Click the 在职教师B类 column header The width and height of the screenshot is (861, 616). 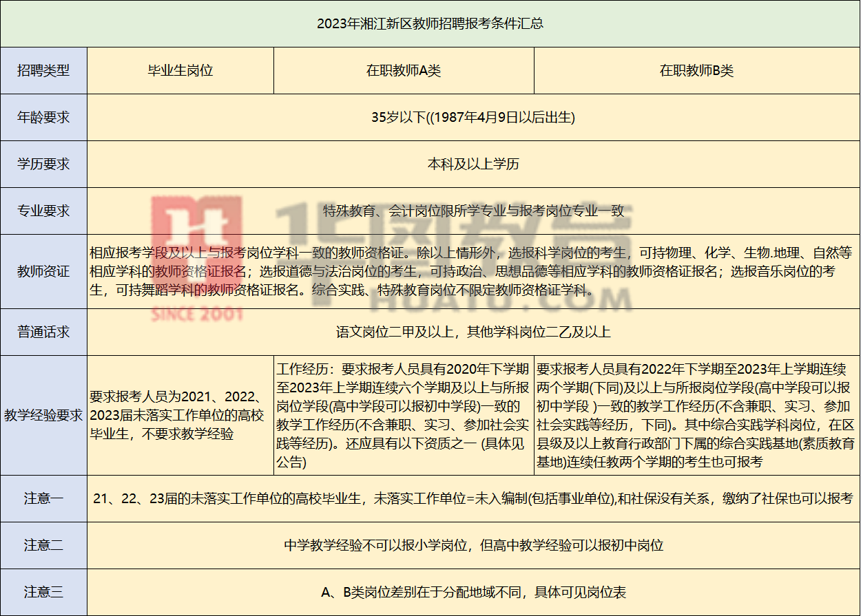[696, 70]
